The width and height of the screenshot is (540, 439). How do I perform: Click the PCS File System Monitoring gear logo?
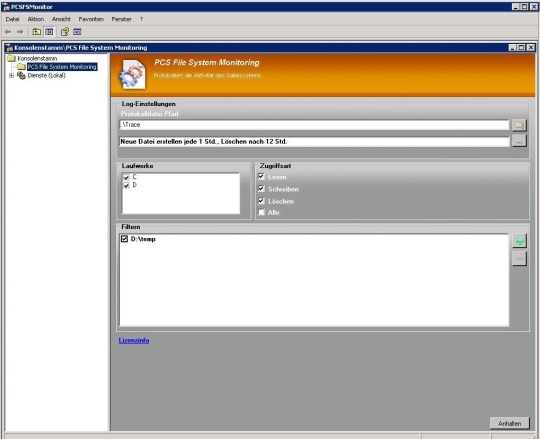click(x=133, y=74)
